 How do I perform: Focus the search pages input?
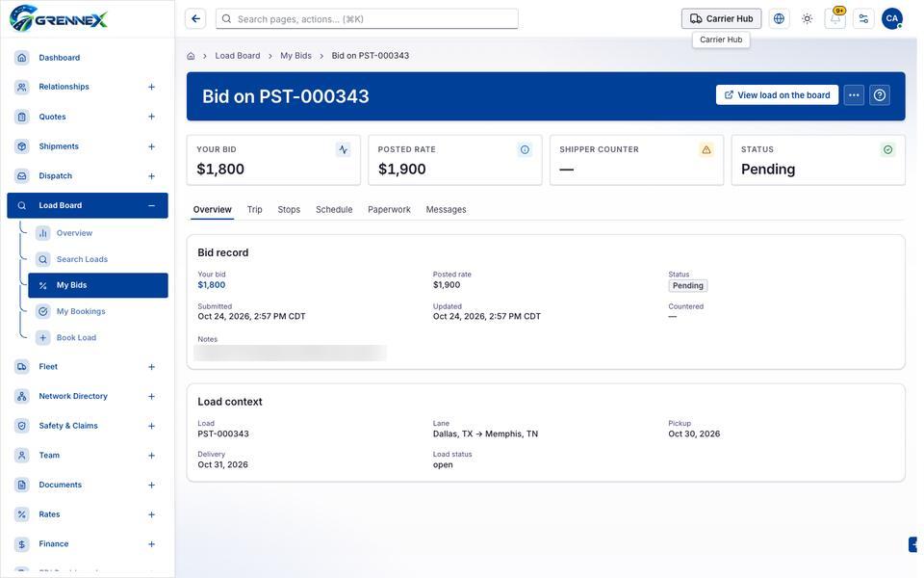coord(367,19)
